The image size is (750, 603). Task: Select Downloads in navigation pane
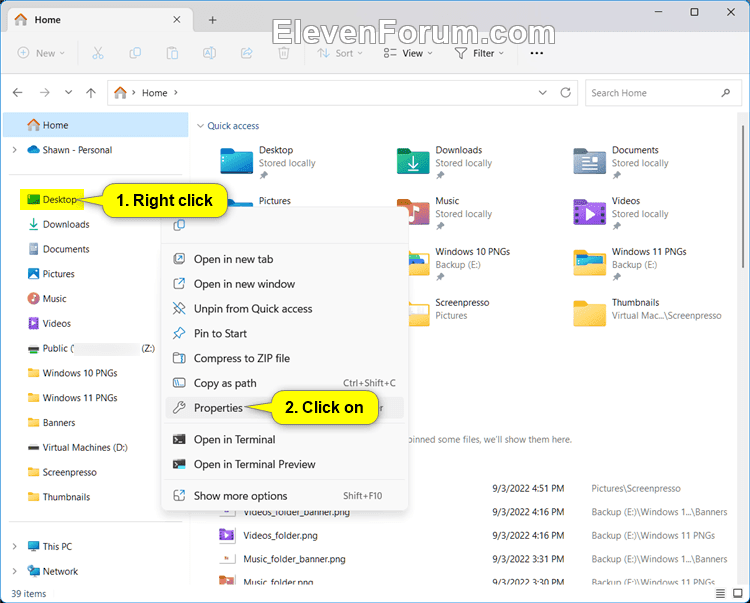tap(59, 224)
